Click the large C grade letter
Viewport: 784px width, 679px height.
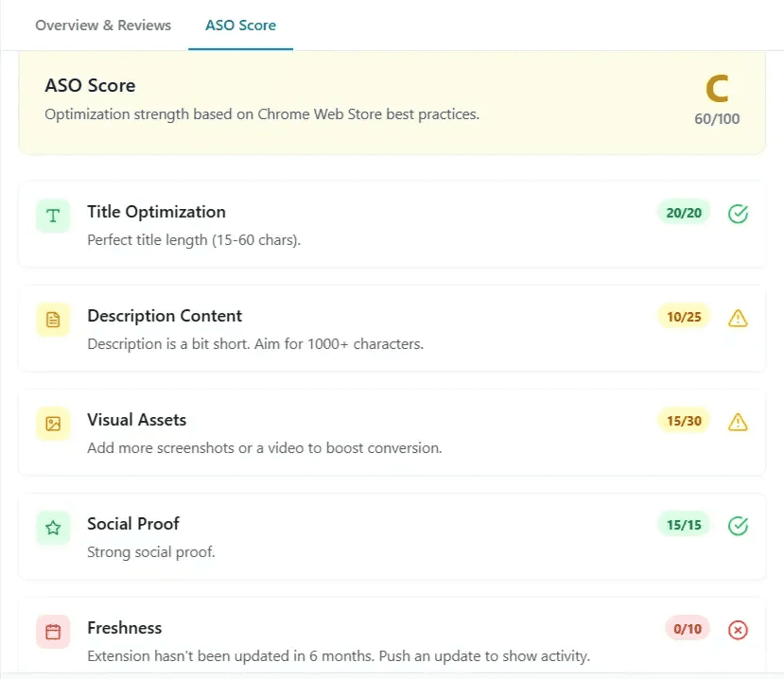coord(717,87)
